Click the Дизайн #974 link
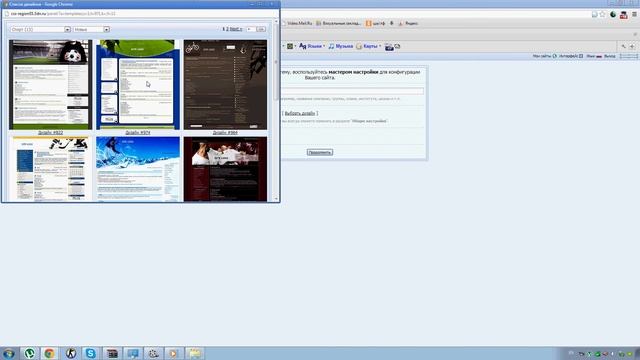Image resolution: width=640 pixels, height=360 pixels. [138, 133]
